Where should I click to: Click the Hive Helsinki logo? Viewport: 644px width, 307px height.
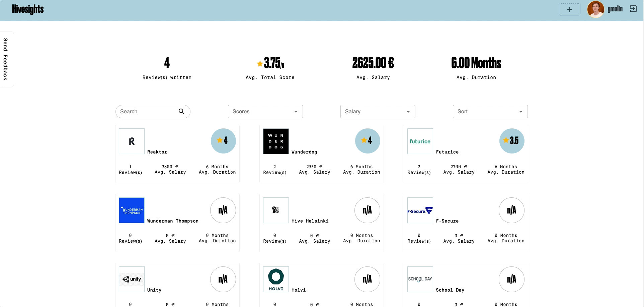pyautogui.click(x=276, y=210)
